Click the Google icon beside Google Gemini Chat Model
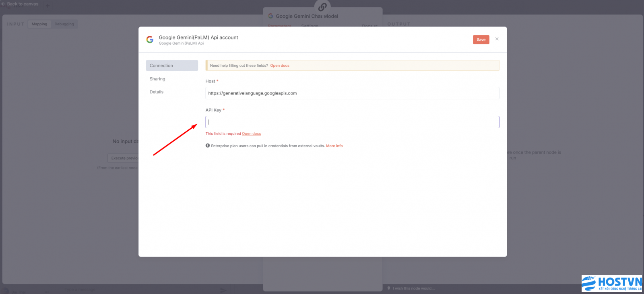 coord(271,16)
